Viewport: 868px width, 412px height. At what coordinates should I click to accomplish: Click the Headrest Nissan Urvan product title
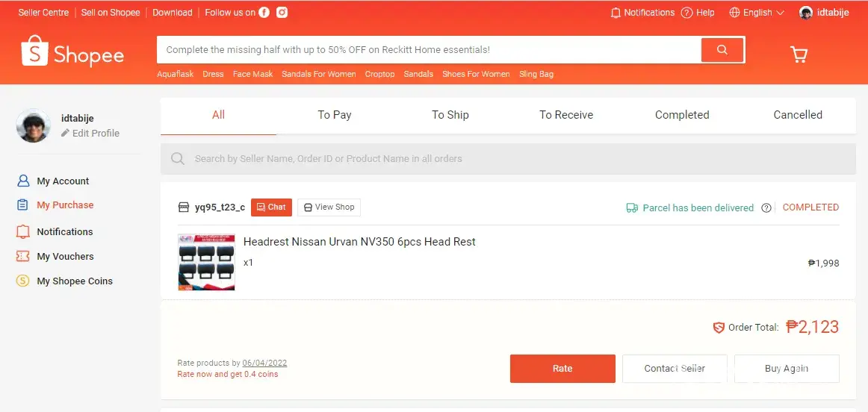point(359,242)
